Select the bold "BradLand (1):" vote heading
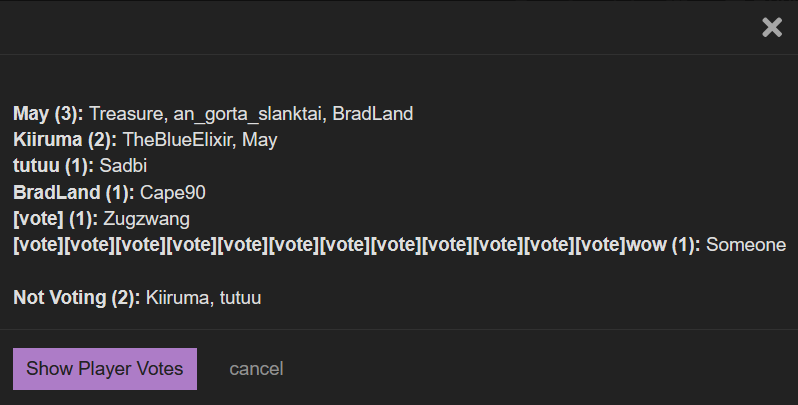798x405 pixels. click(74, 192)
